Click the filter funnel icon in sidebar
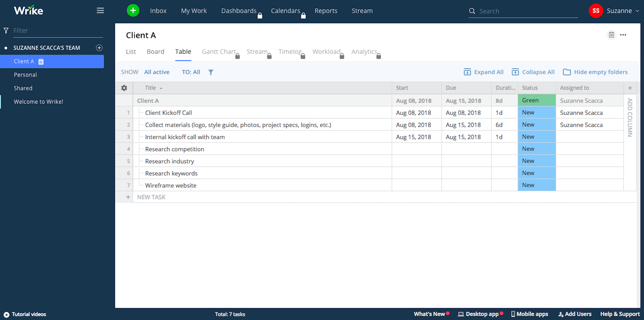The height and width of the screenshot is (320, 644). (6, 31)
